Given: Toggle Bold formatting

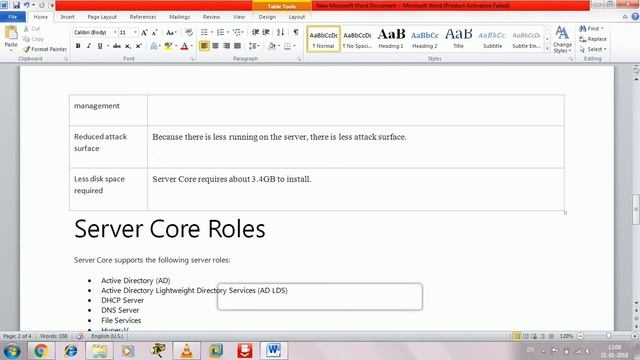Looking at the screenshot, I should click(x=78, y=46).
